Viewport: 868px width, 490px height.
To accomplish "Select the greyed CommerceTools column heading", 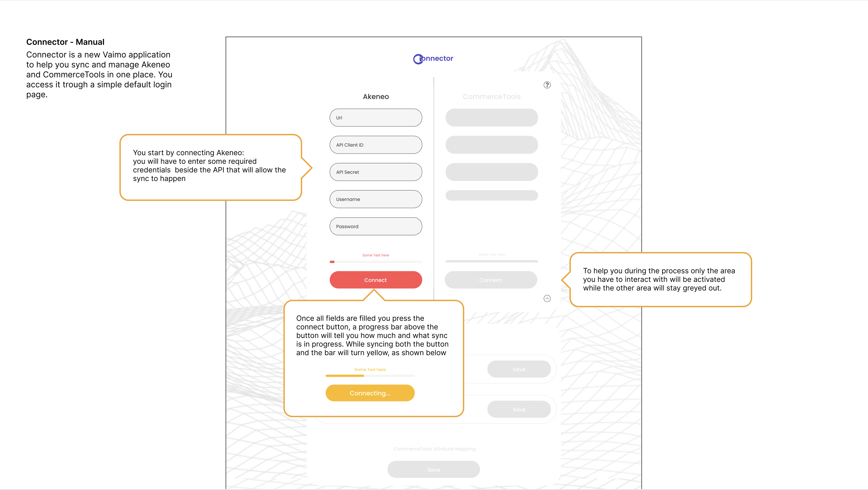I will click(492, 96).
